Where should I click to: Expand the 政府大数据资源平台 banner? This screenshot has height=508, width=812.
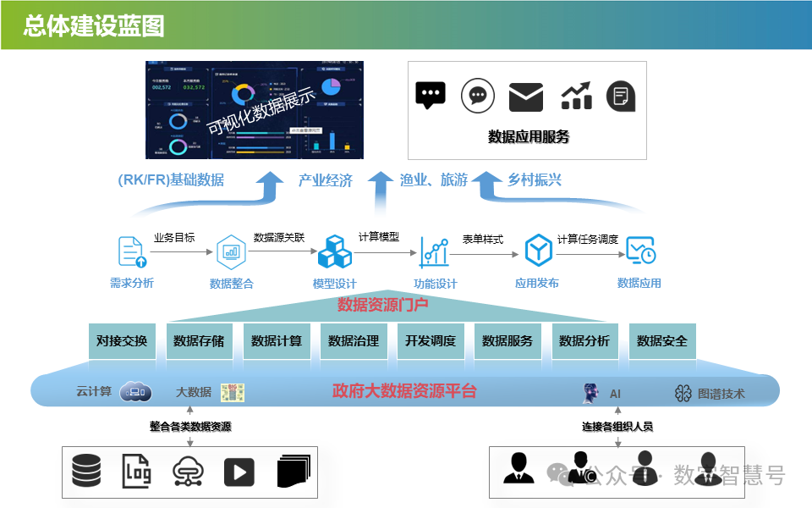pyautogui.click(x=406, y=391)
